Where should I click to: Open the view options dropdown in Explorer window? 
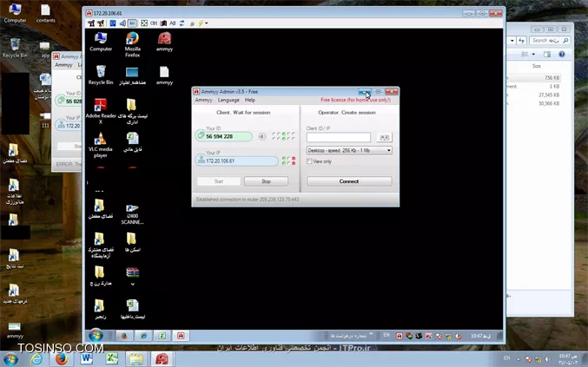(x=533, y=55)
